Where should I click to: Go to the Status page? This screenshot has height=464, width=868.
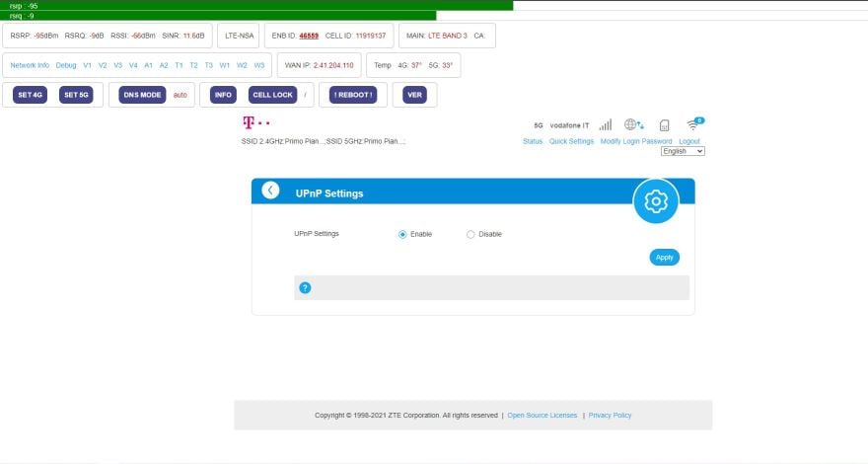[533, 141]
